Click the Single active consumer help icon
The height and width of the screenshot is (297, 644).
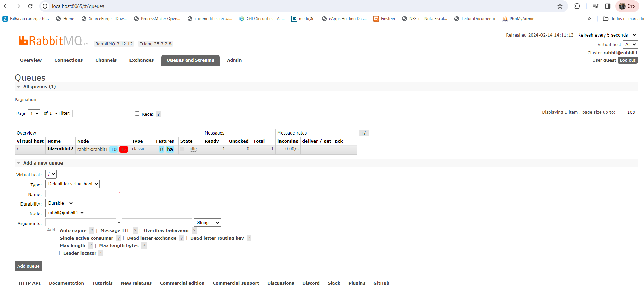(x=118, y=238)
